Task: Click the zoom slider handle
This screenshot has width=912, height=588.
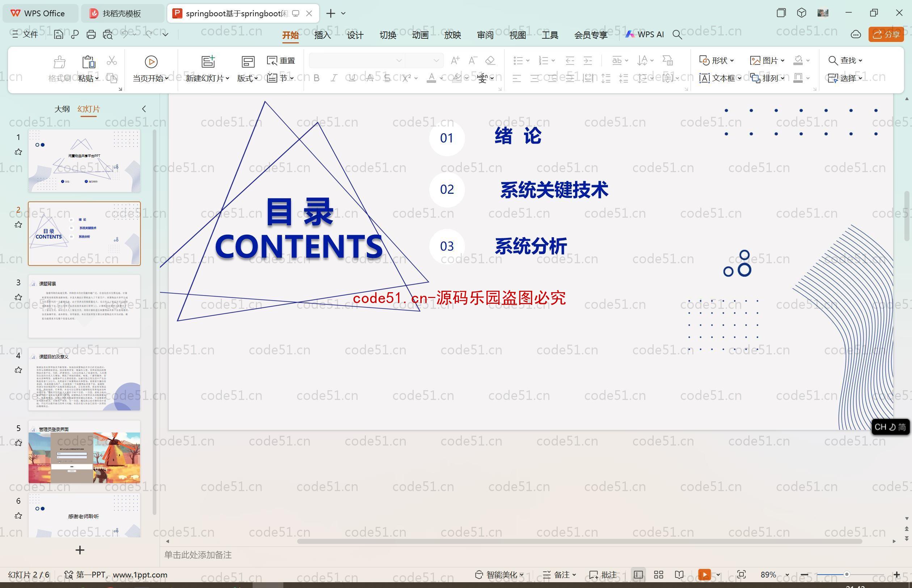Action: click(x=846, y=575)
